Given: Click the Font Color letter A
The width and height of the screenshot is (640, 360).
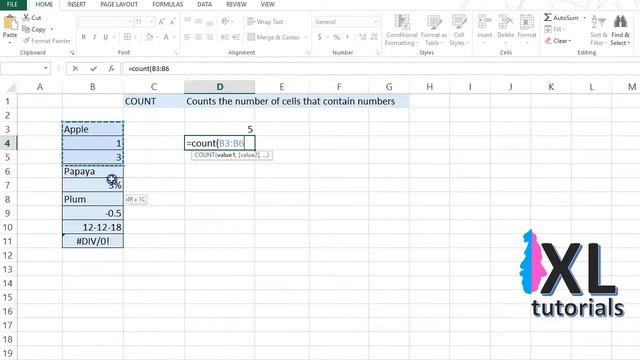Looking at the screenshot, I should coord(166,37).
